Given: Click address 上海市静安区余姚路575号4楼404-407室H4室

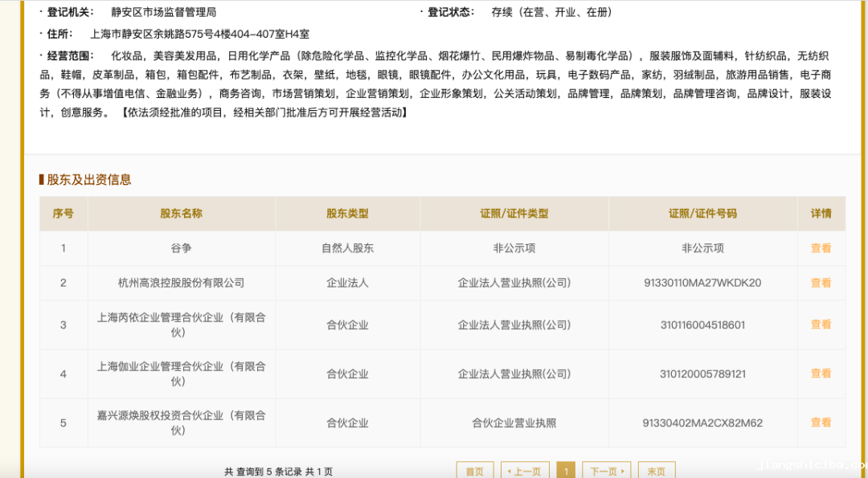Looking at the screenshot, I should 200,34.
